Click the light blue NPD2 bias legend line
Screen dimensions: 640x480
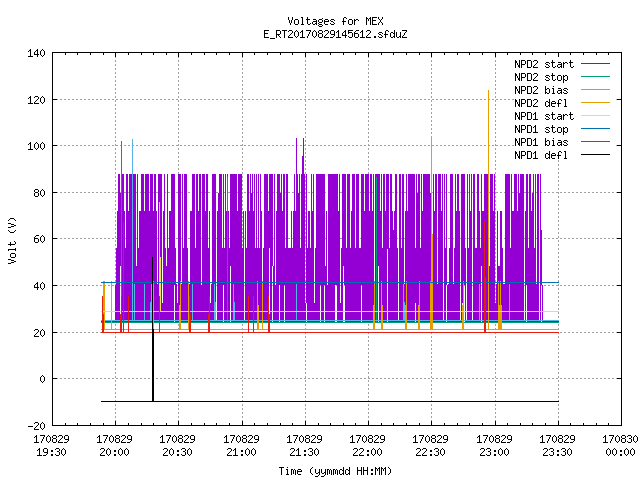595,89
